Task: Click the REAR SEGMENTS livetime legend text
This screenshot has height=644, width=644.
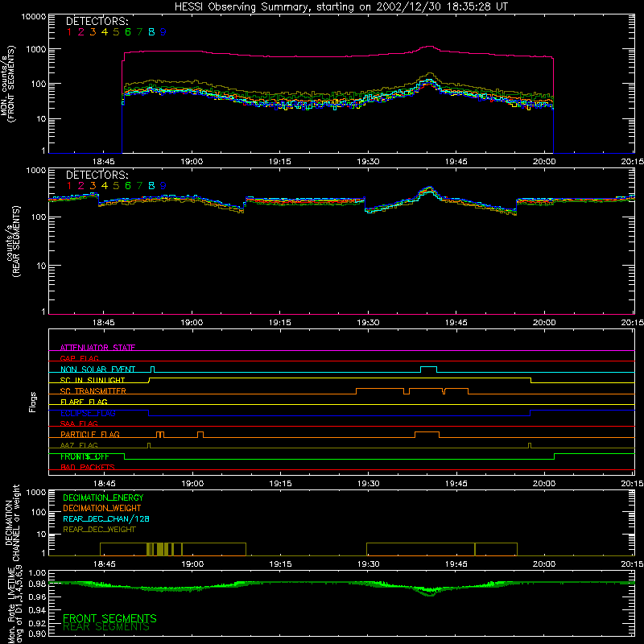Action: coord(106,627)
